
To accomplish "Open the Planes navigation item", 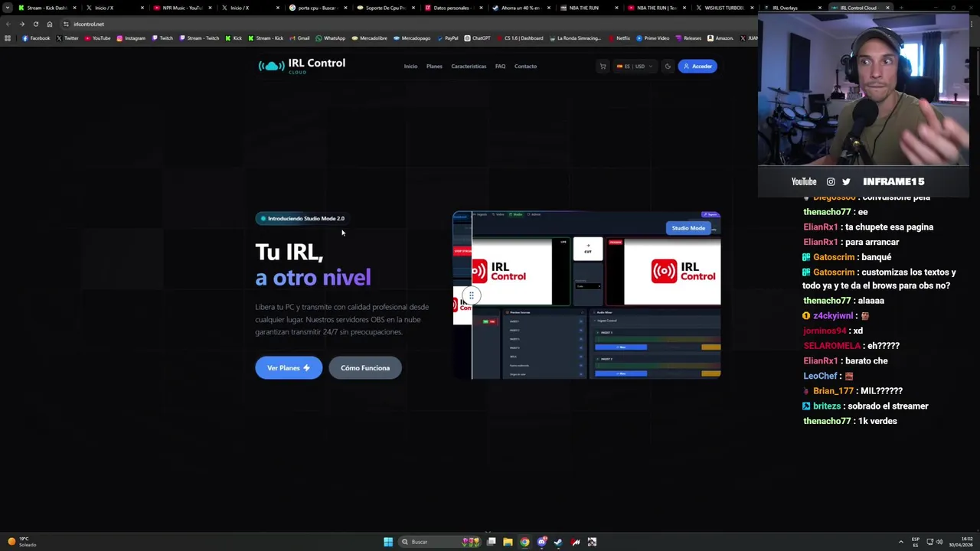I will point(434,67).
